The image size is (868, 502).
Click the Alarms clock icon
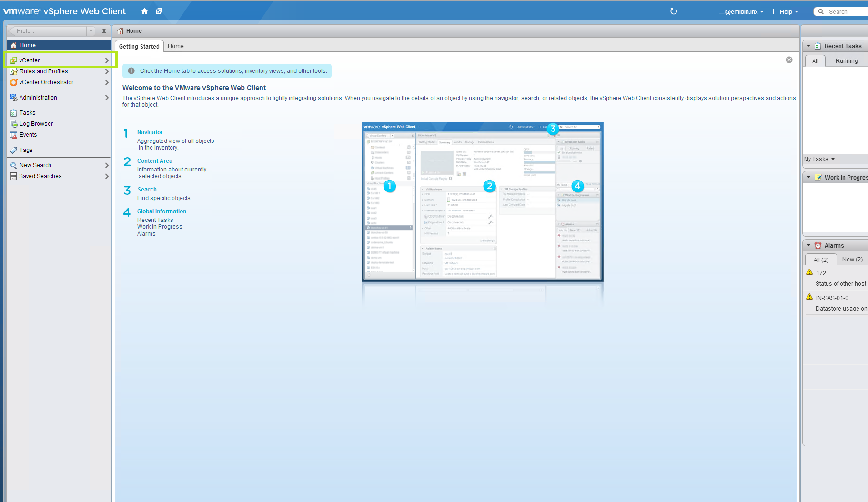click(x=818, y=246)
